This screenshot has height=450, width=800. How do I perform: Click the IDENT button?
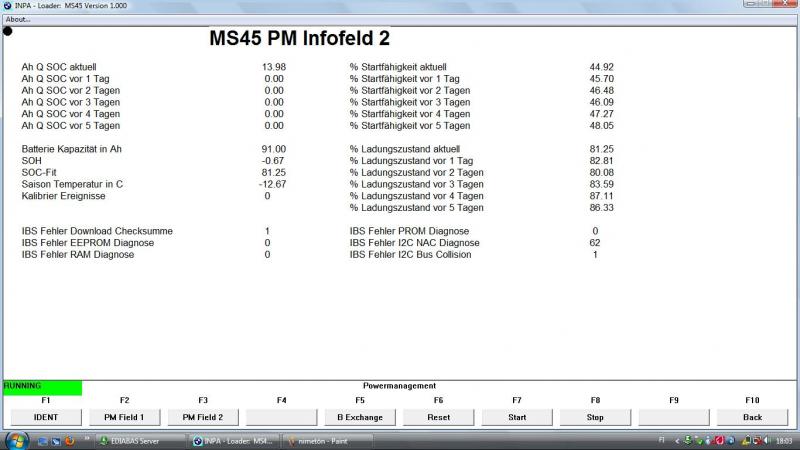pyautogui.click(x=45, y=416)
